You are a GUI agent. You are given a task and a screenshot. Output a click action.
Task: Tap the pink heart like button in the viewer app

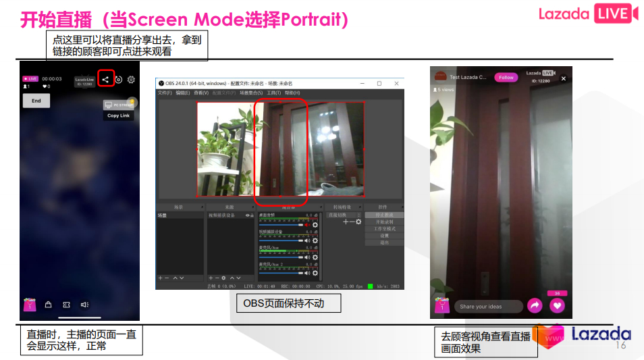[558, 305]
